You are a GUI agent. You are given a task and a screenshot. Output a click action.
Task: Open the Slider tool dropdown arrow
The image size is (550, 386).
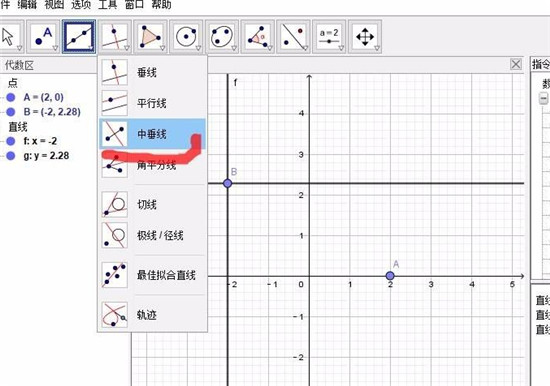(341, 48)
